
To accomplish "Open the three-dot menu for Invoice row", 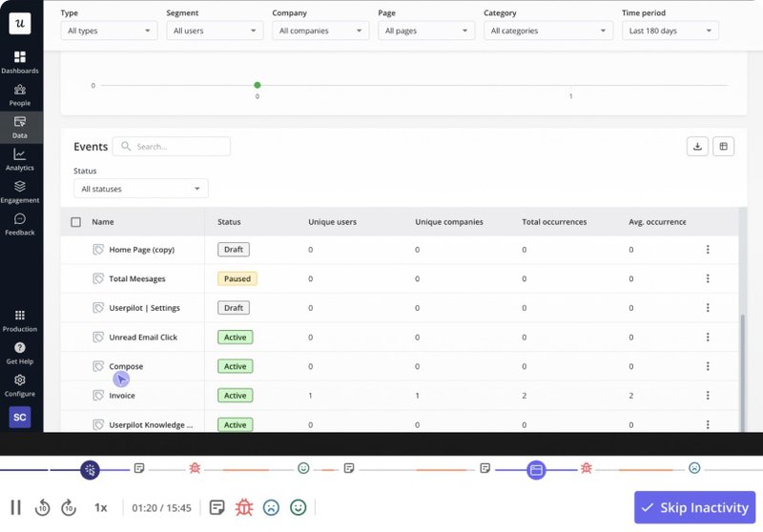I will [x=708, y=396].
